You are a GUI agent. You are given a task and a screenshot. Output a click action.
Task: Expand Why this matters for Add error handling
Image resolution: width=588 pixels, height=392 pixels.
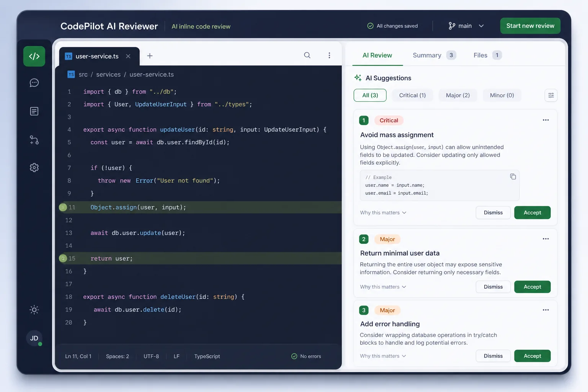tap(383, 356)
